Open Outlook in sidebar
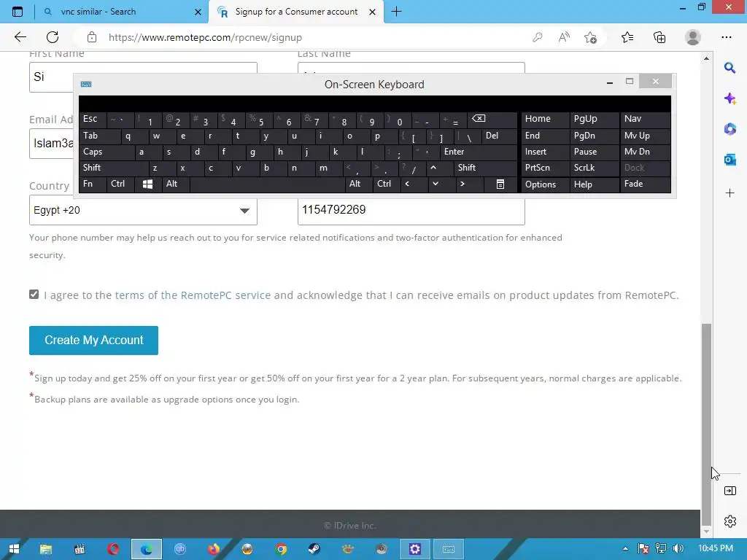The width and height of the screenshot is (747, 560). click(729, 160)
